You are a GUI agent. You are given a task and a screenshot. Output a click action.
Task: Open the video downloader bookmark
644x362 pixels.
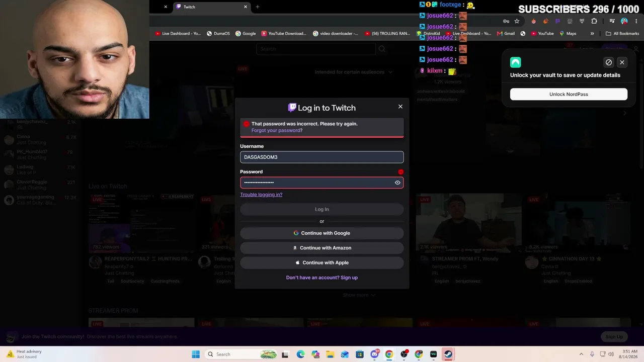(x=336, y=34)
